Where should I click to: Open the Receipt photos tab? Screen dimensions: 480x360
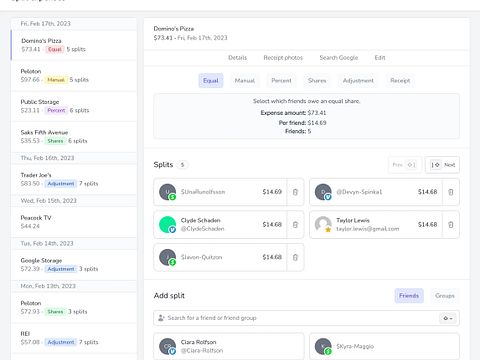283,58
